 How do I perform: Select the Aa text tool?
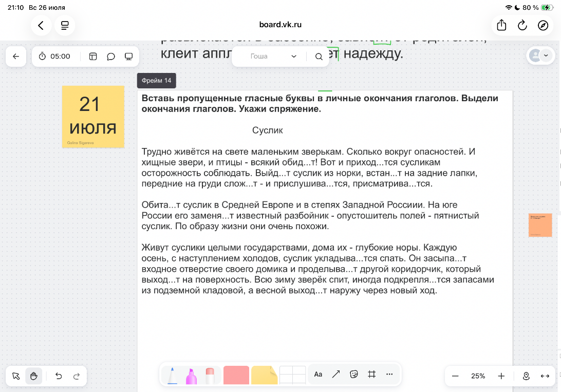tap(318, 375)
